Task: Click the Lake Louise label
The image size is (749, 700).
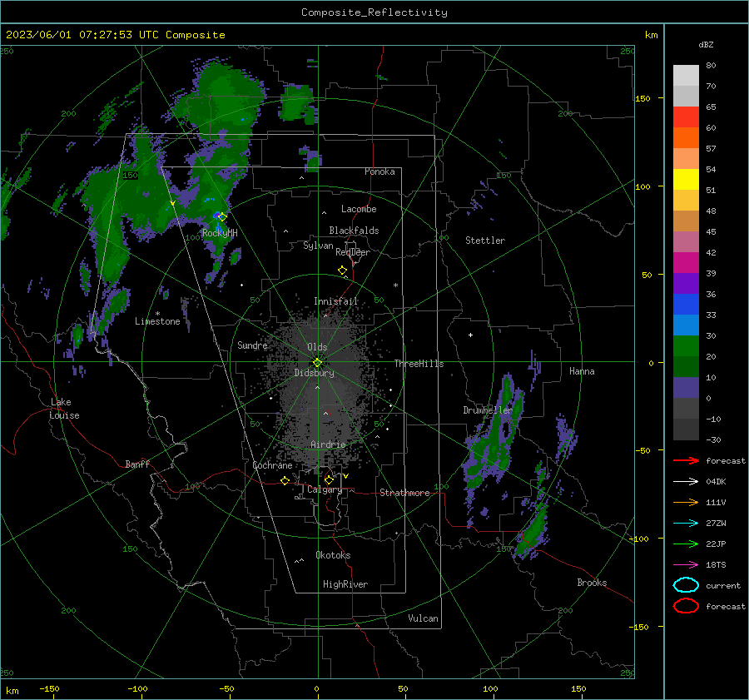Action: click(65, 409)
